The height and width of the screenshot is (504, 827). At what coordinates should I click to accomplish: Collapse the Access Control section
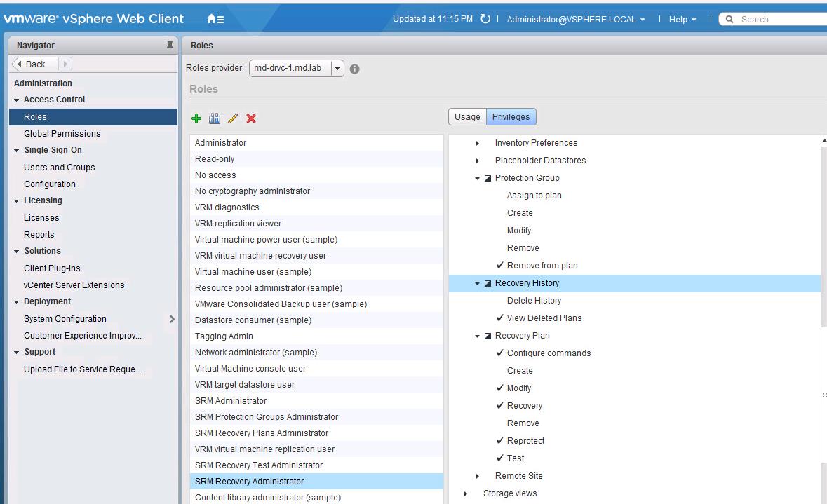tap(16, 100)
